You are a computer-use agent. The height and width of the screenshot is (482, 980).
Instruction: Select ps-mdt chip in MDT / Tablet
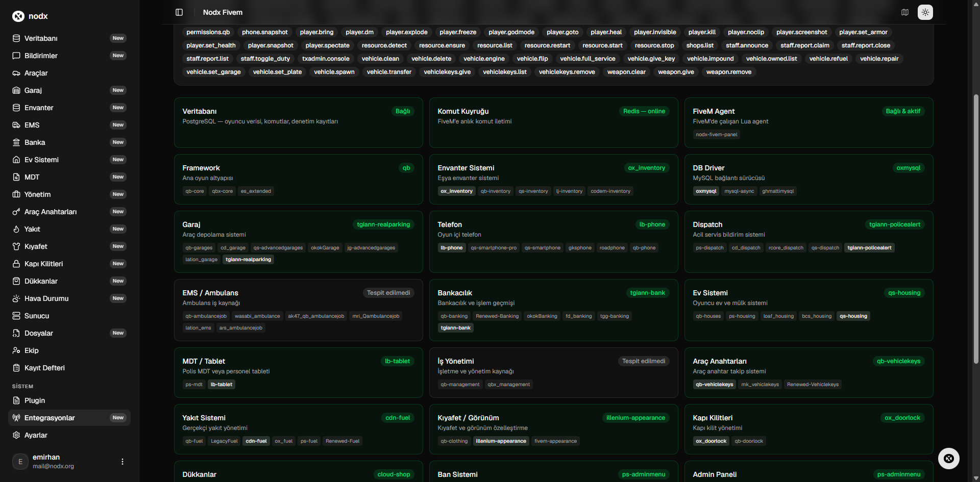[194, 385]
